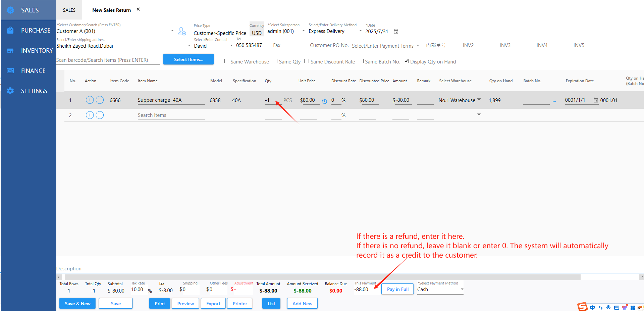644x311 pixels.
Task: Open the Expiration Date calendar icon in row 1
Action: [596, 100]
